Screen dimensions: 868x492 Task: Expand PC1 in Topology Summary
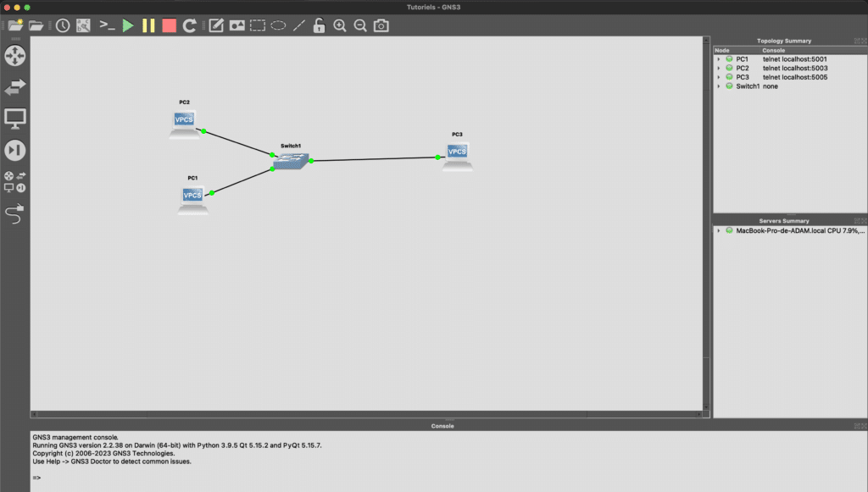click(x=719, y=59)
